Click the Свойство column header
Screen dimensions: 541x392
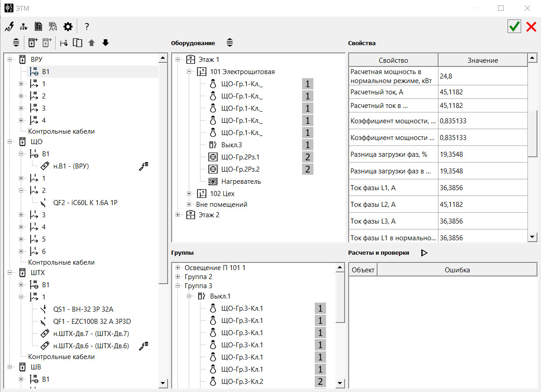click(393, 60)
